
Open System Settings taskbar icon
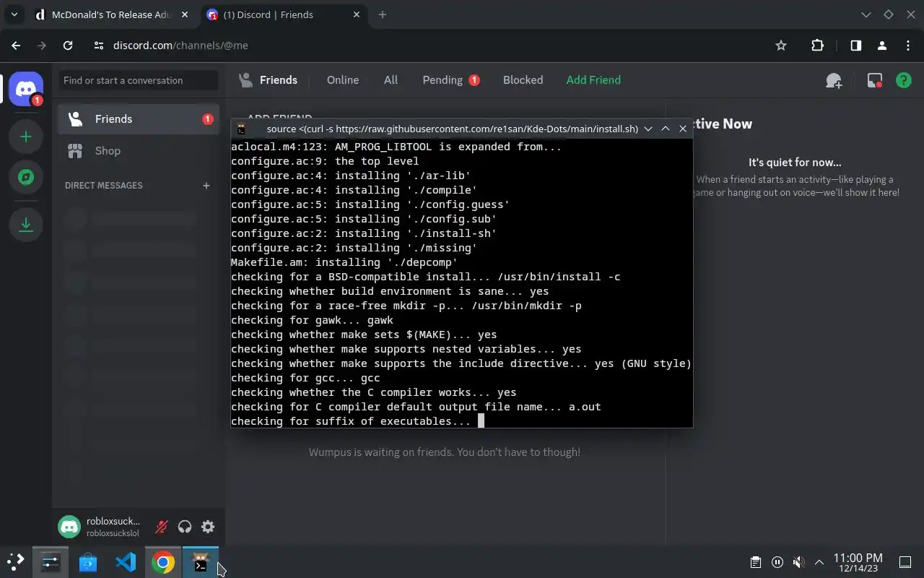51,561
